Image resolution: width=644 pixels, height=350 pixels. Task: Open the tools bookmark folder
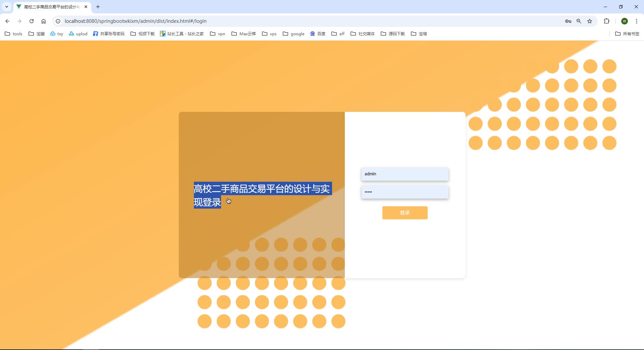coord(14,34)
